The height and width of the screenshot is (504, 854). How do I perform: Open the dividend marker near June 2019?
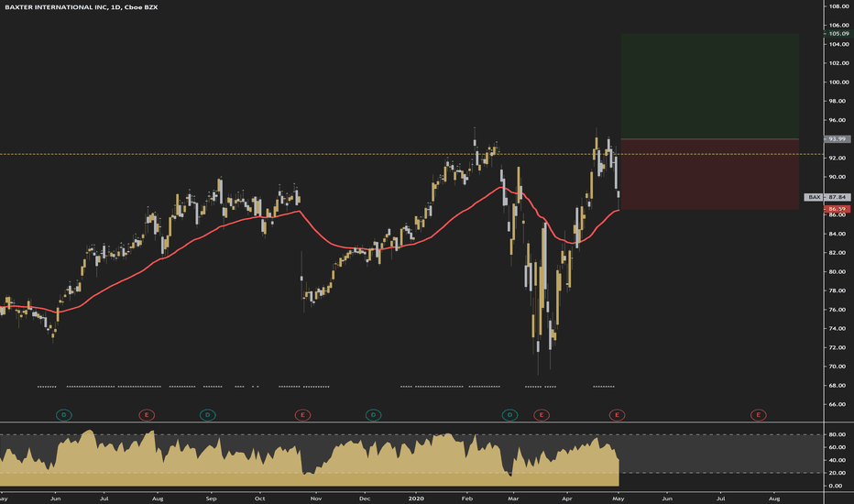pos(64,415)
